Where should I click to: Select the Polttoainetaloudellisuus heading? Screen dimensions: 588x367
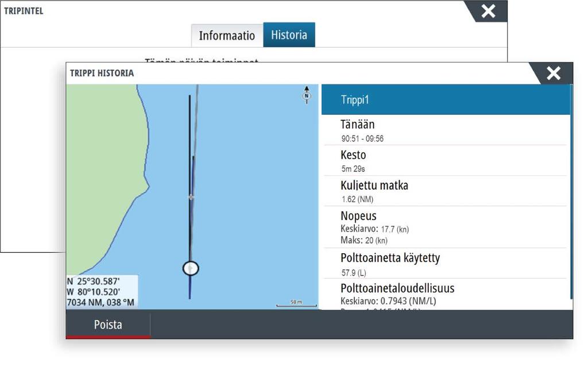tap(397, 288)
